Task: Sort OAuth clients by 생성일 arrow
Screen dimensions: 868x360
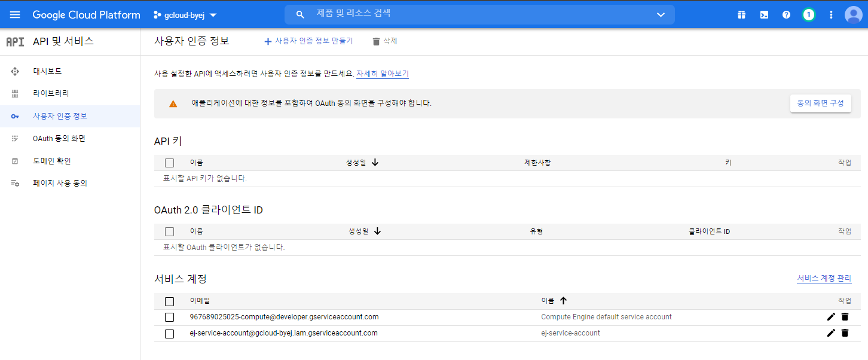Action: (x=377, y=231)
